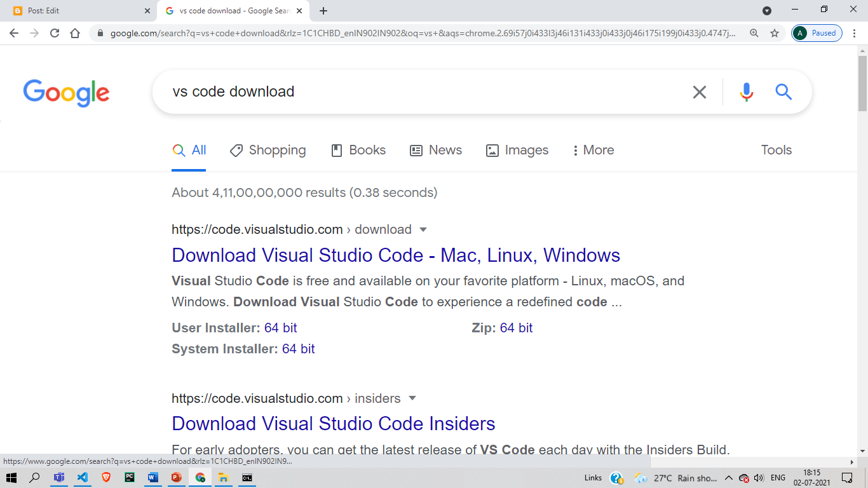Switch to Images results

pos(517,151)
